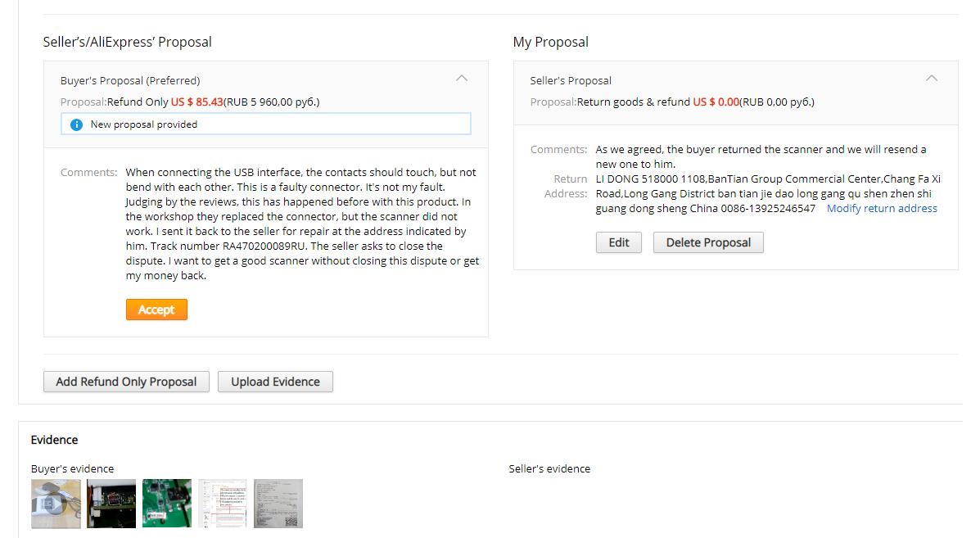Click Add Refund Only Proposal
Image resolution: width=980 pixels, height=538 pixels.
tap(126, 382)
